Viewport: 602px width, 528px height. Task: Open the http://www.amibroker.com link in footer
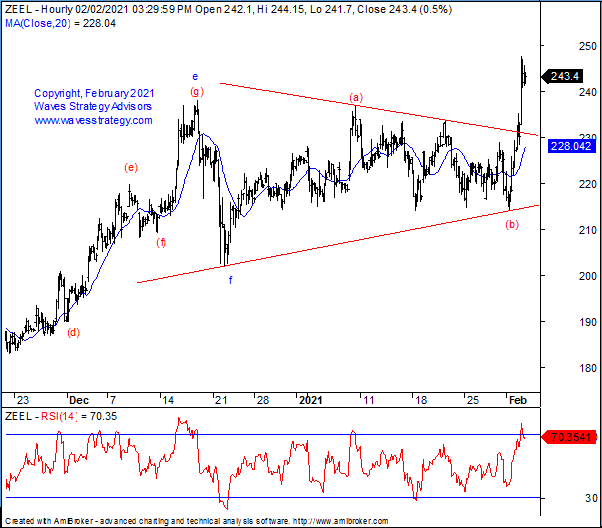tap(341, 521)
